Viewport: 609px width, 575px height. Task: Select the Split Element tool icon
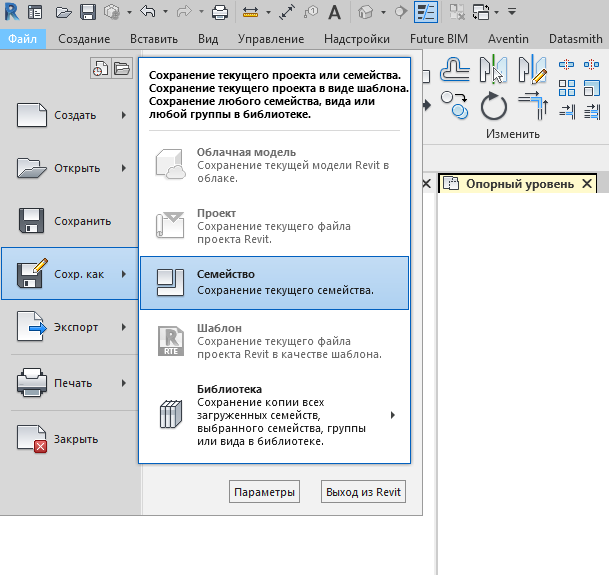click(566, 64)
